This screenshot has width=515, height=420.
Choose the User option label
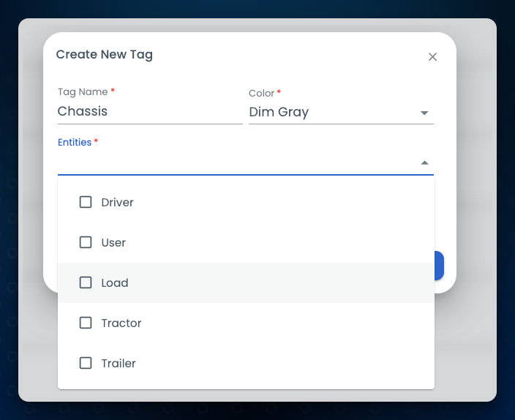[113, 242]
